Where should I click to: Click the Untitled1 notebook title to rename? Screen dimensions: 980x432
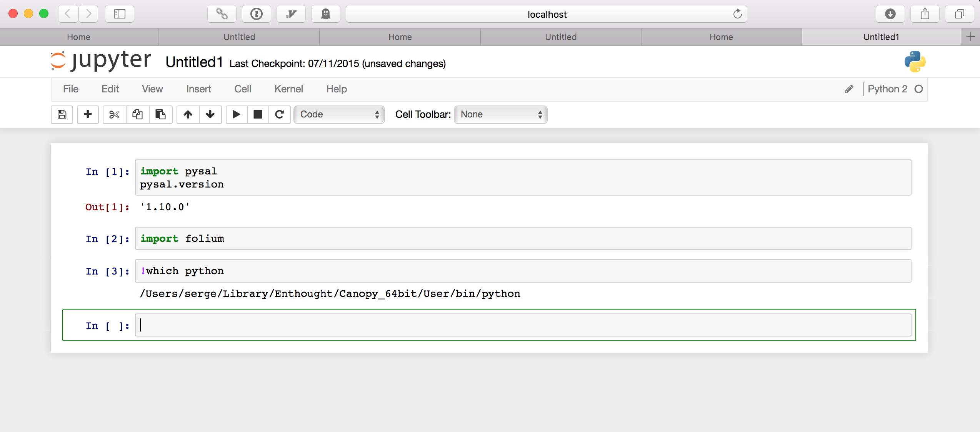(194, 62)
